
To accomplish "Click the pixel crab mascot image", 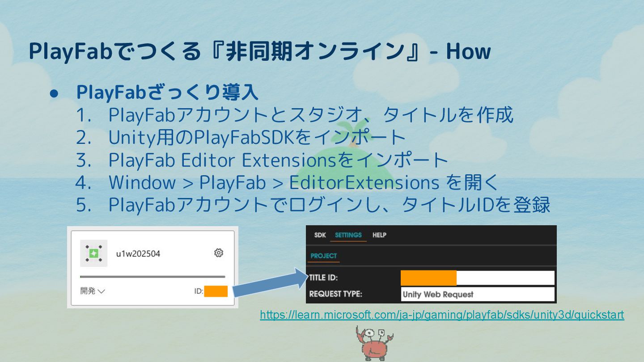I will [x=374, y=343].
